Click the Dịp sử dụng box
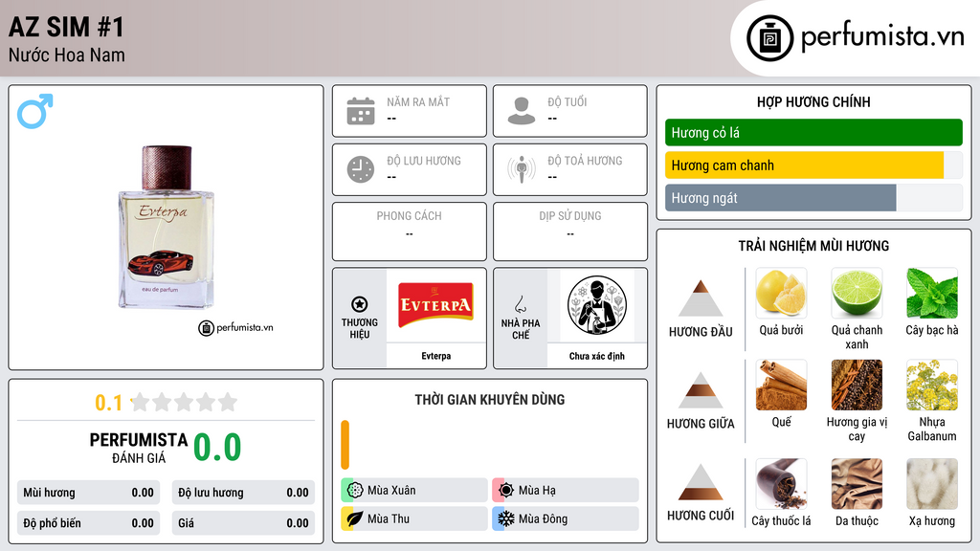This screenshot has width=980, height=551. [570, 231]
